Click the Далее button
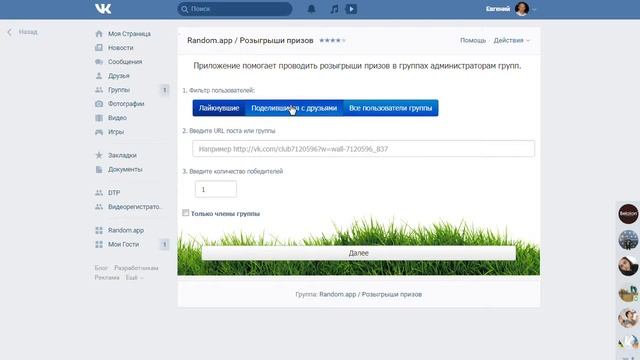The image size is (640, 360). pos(358,253)
